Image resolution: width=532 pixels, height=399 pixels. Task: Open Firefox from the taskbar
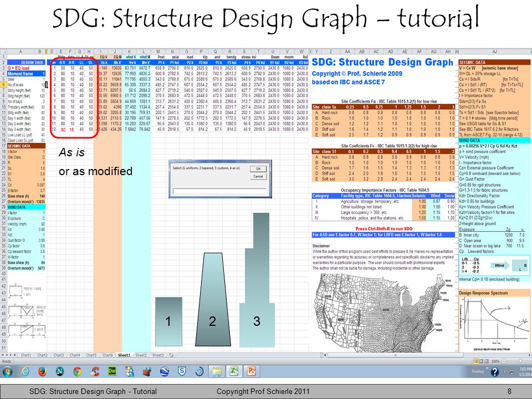(x=42, y=371)
